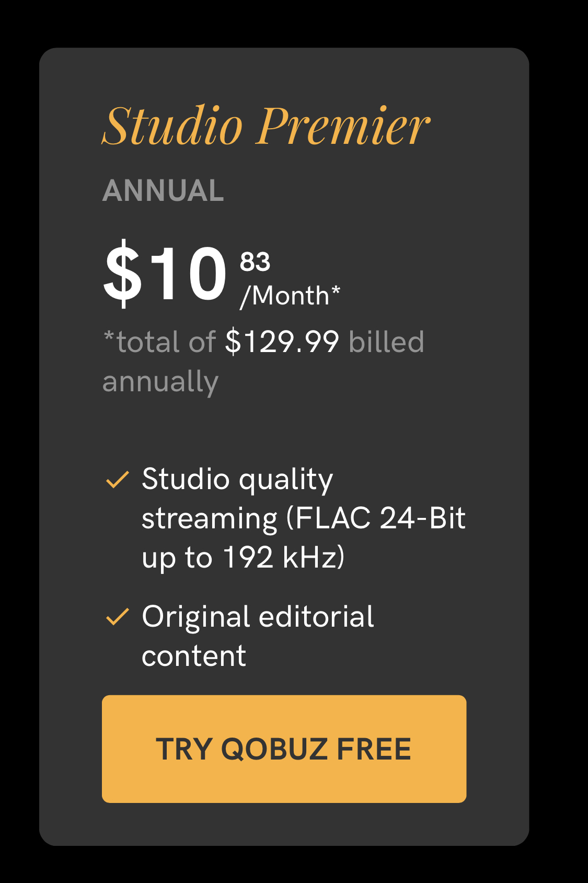Click the word 'Premier' in the title
The width and height of the screenshot is (588, 883).
point(343,126)
